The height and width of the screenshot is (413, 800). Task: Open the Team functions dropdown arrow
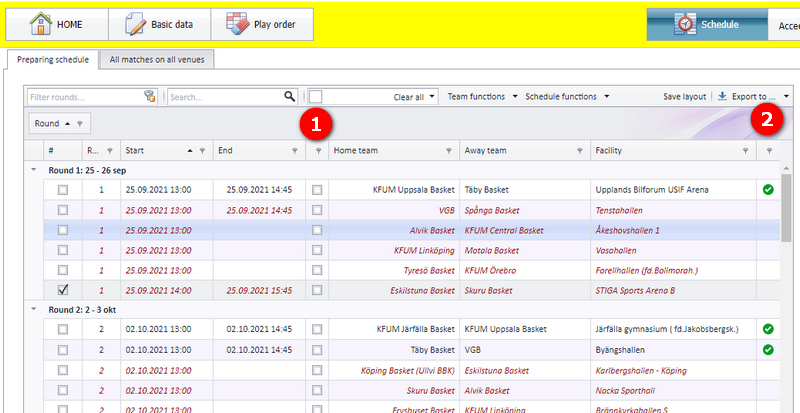pos(515,96)
